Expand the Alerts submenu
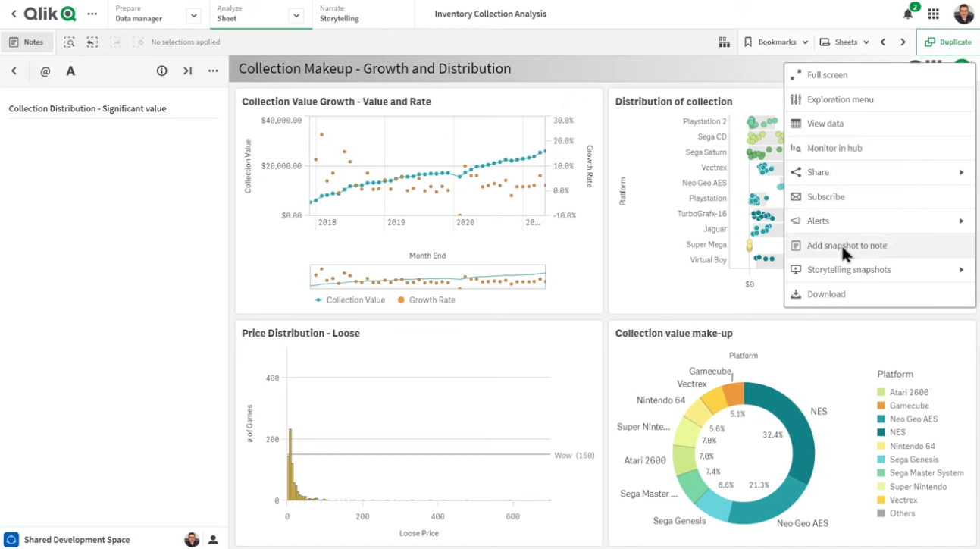Screen dimensions: 980x549 [x=961, y=221]
